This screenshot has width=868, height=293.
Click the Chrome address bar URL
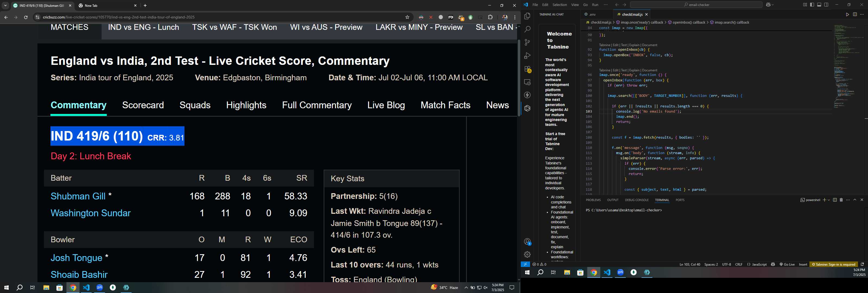coord(119,17)
